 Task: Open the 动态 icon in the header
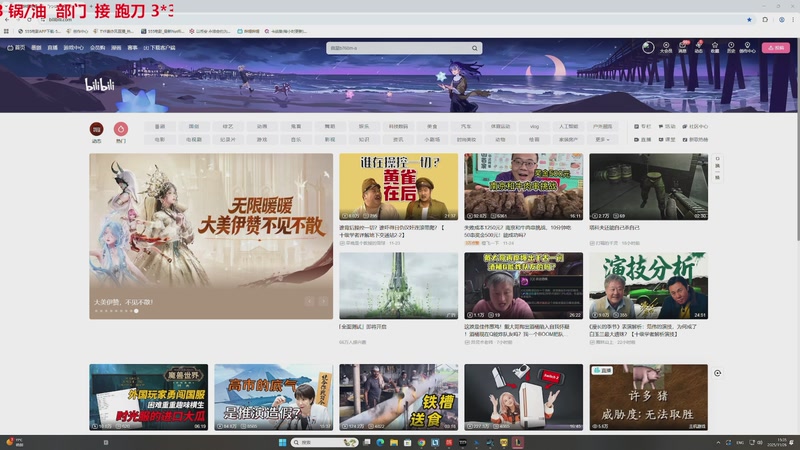698,47
